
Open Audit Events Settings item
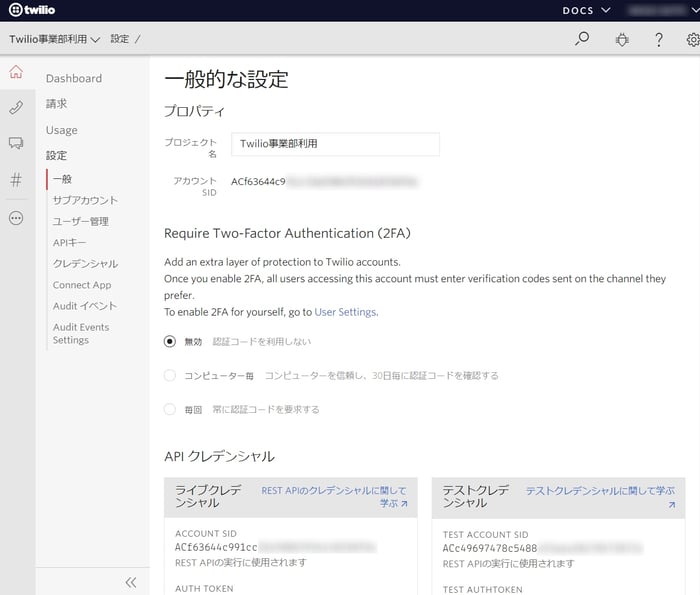pos(81,333)
